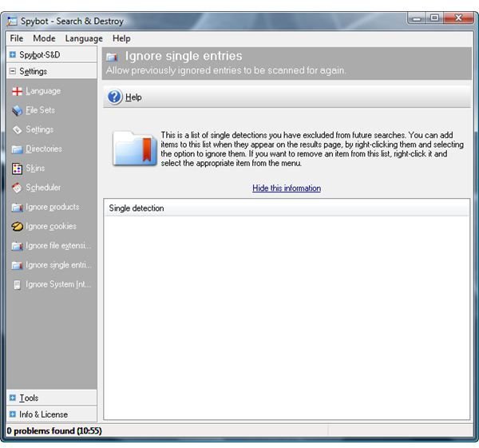Click the blue question mark Help icon
479x448 pixels.
[x=114, y=97]
